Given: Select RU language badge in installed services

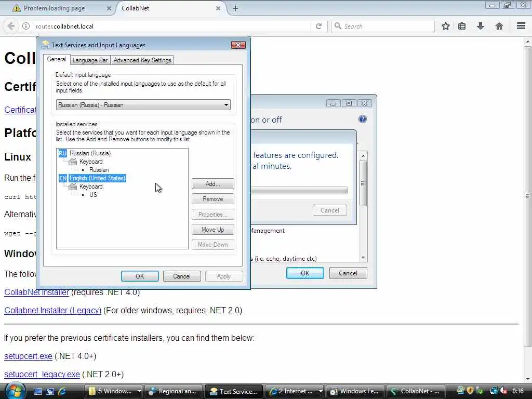Looking at the screenshot, I should tap(62, 153).
